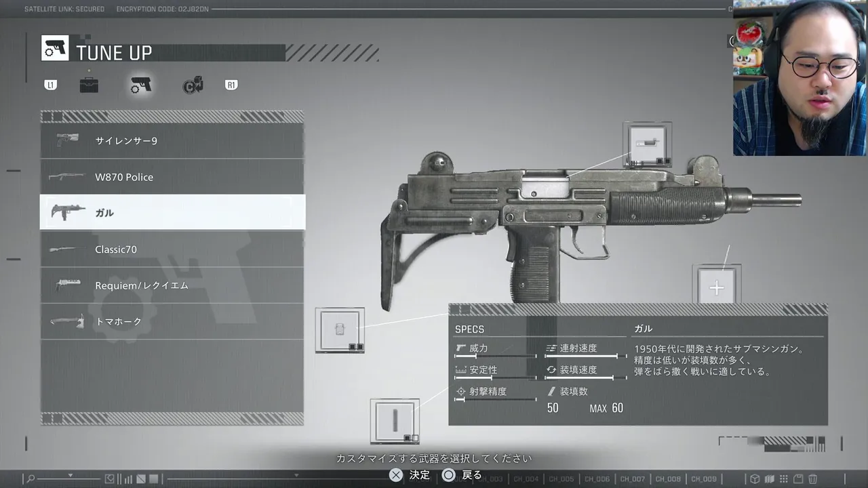The image size is (868, 488).
Task: Click the diagonal-split square icon
Action: 141,479
